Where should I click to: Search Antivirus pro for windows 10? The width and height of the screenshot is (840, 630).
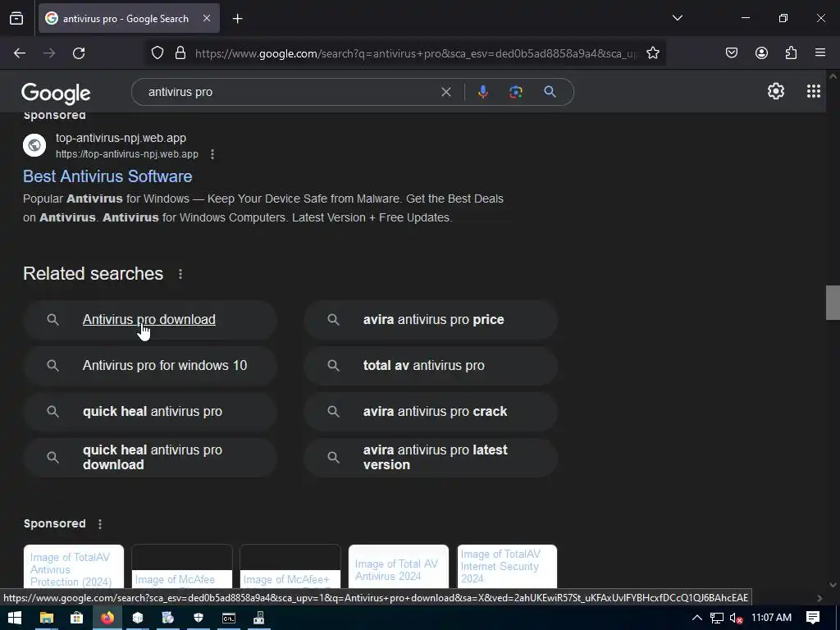[150, 366]
